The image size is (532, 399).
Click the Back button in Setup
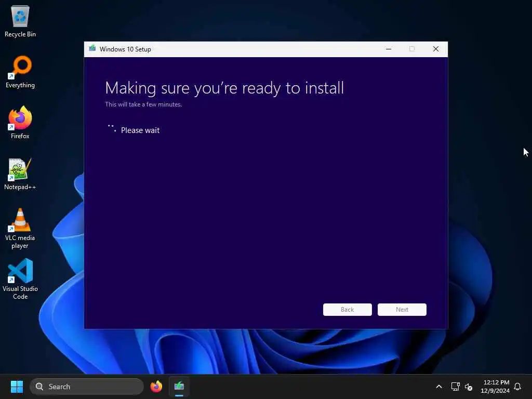click(348, 310)
